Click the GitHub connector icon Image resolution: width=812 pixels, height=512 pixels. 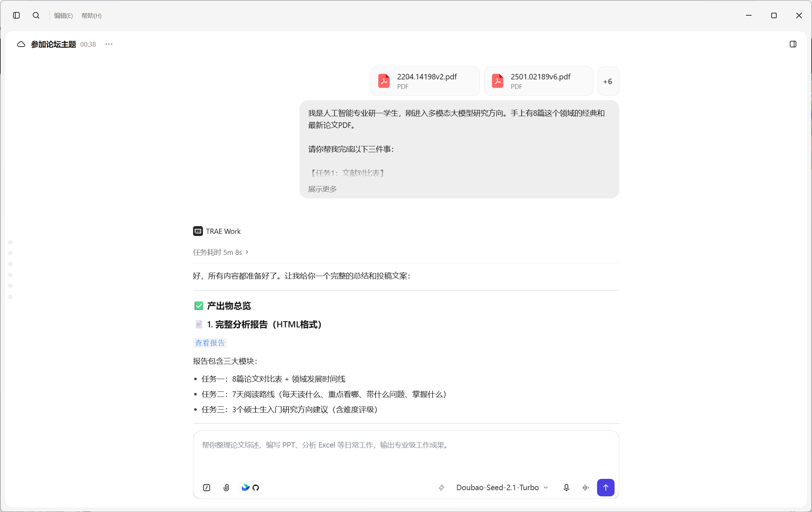[256, 488]
